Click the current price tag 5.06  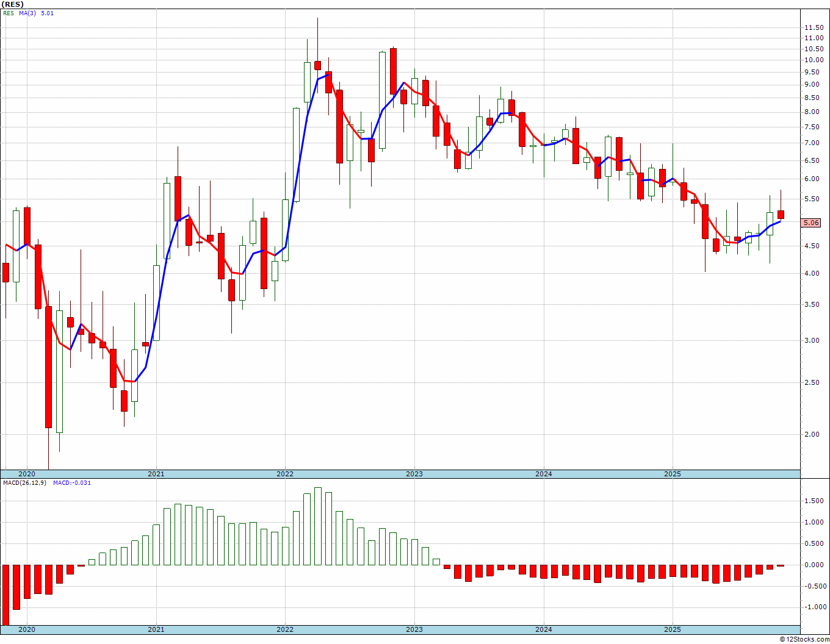[811, 223]
